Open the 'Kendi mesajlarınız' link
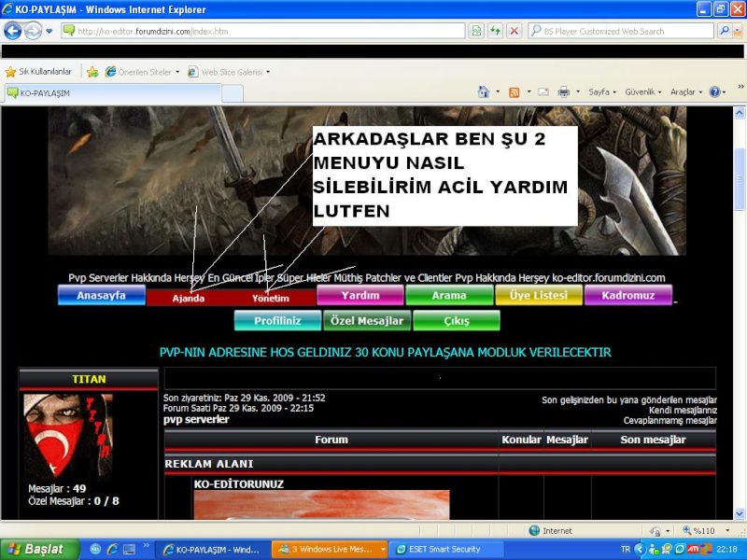The width and height of the screenshot is (747, 560). pos(683,410)
